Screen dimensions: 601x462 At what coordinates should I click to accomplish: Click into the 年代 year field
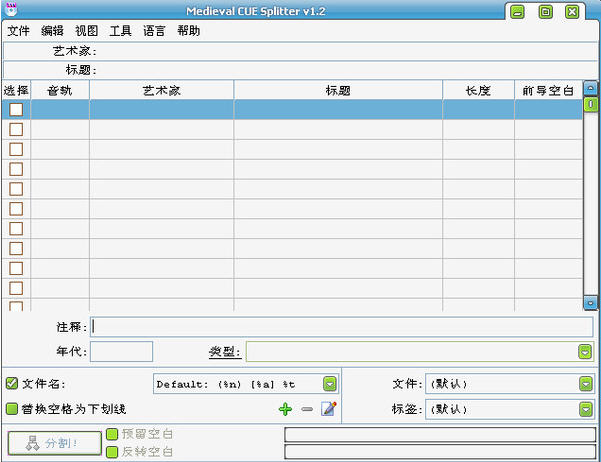[122, 352]
